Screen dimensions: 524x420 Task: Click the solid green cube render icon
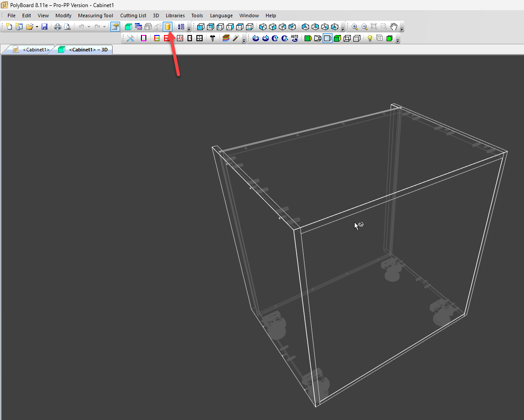tap(337, 39)
